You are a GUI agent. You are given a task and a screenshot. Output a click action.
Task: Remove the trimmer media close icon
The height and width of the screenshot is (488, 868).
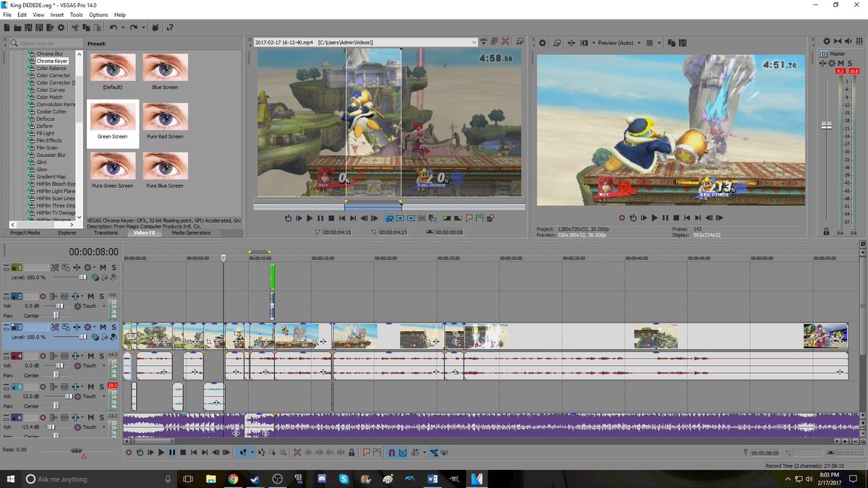pos(505,43)
